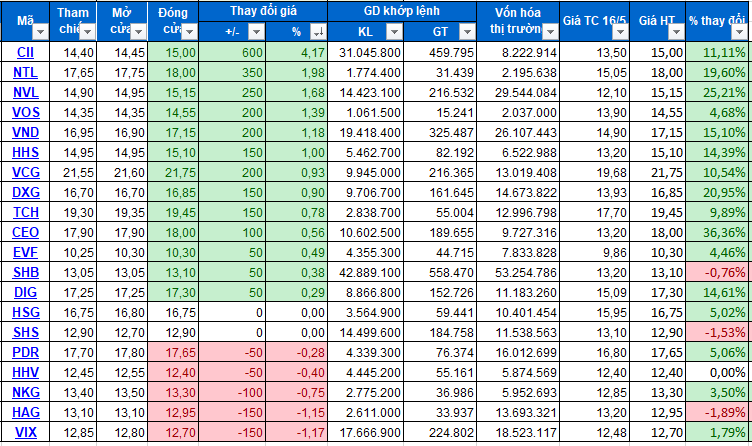Open the NTL stock link
This screenshot has width=752, height=446.
(25, 72)
